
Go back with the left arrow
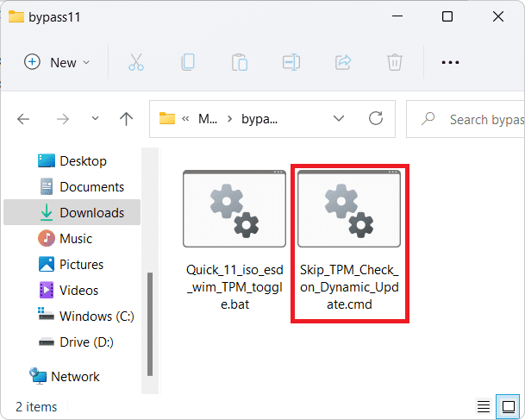click(23, 119)
